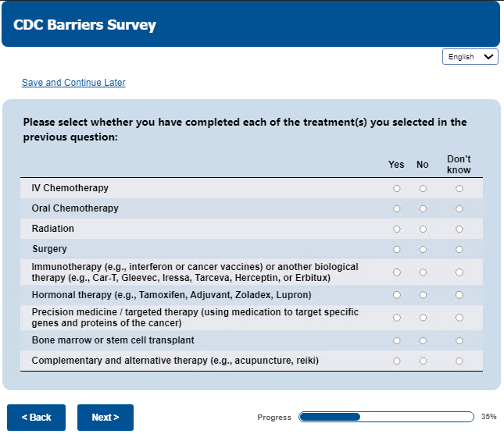Viewport: 504px width, 441px height.
Task: Mark Yes for Surgery
Action: 397,249
